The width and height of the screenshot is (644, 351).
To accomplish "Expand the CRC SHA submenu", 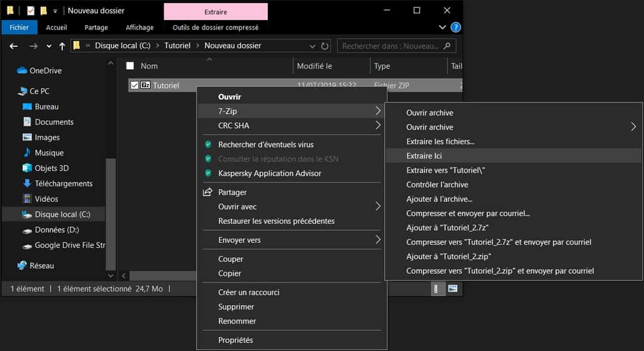I will click(x=378, y=125).
